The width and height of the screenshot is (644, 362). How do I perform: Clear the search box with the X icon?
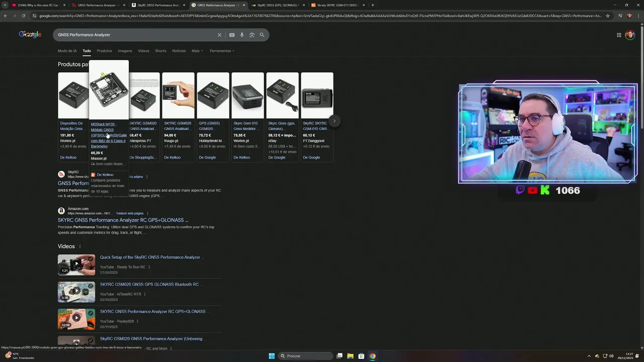coord(219,35)
